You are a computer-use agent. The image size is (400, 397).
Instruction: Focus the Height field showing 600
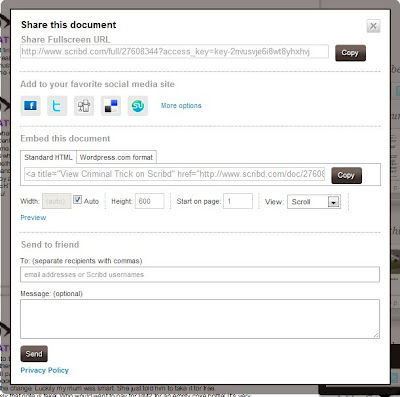coord(150,201)
